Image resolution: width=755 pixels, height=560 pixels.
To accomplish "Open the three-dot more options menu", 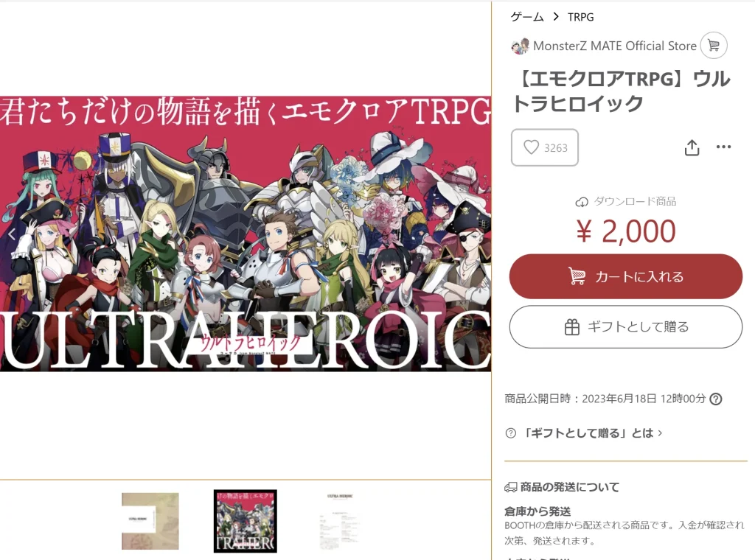I will 723,147.
